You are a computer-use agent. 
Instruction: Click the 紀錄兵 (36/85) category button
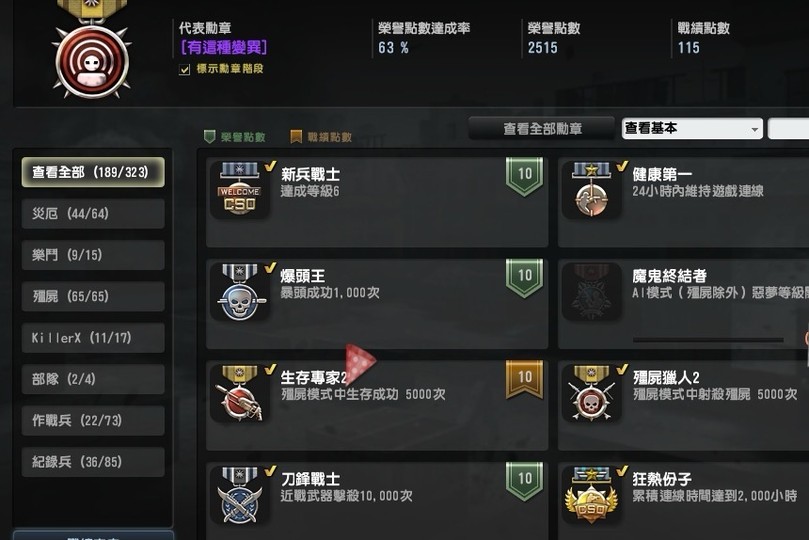(x=93, y=462)
